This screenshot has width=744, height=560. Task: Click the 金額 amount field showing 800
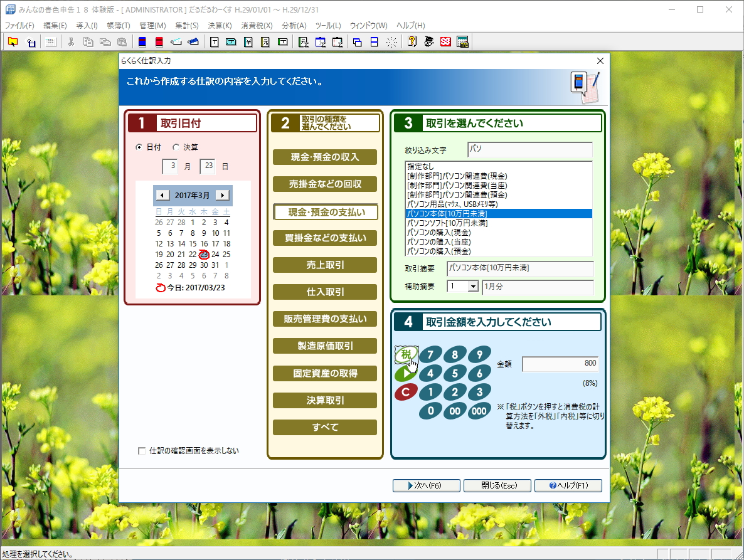[x=560, y=364]
